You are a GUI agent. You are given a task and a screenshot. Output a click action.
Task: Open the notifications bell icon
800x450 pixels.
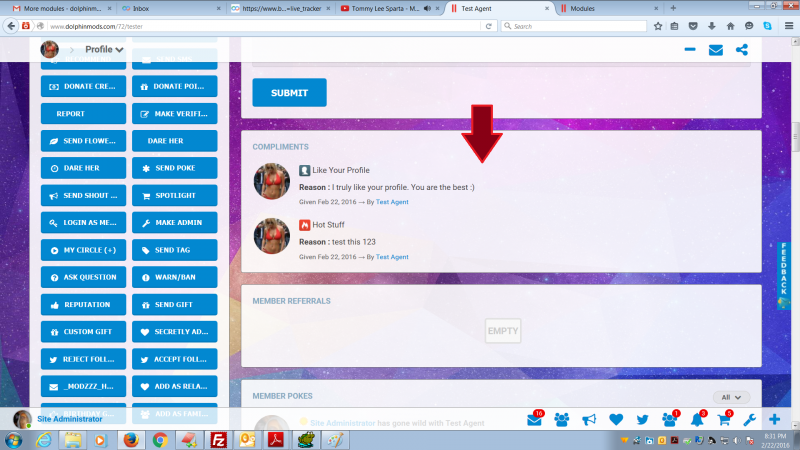click(x=697, y=420)
